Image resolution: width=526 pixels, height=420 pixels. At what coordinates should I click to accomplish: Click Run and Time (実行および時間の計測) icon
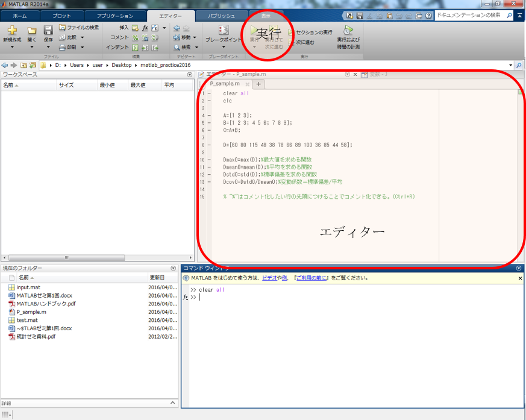(x=348, y=30)
